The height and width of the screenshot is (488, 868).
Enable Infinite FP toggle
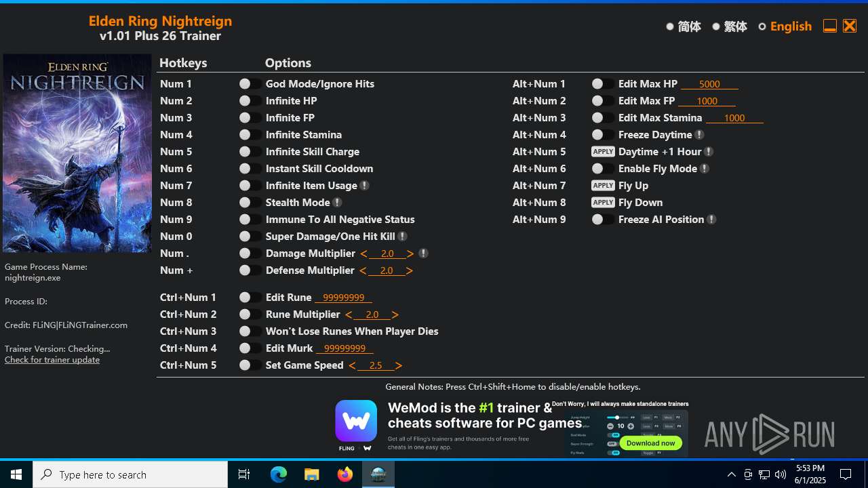250,118
